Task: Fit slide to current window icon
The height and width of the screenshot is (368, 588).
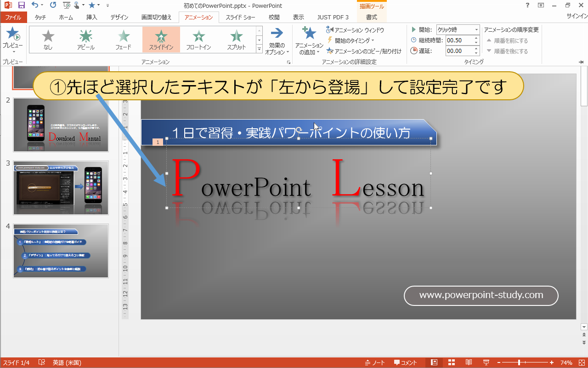Action: [x=581, y=362]
